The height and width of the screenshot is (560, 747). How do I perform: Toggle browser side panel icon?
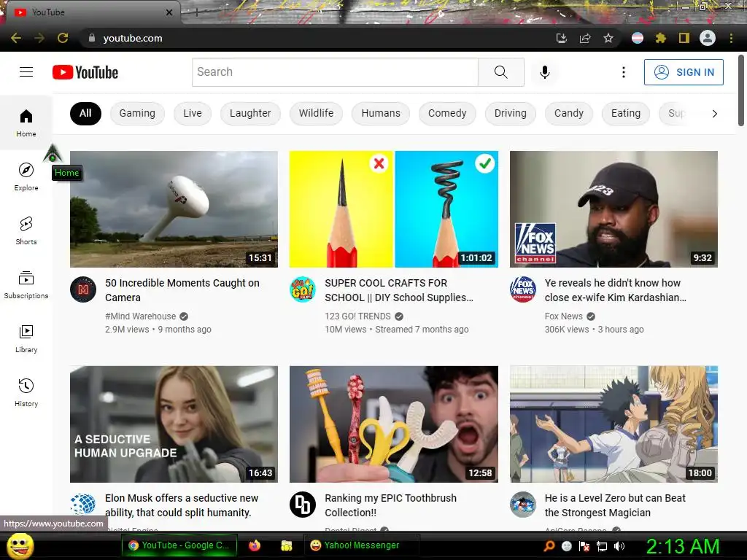point(684,38)
